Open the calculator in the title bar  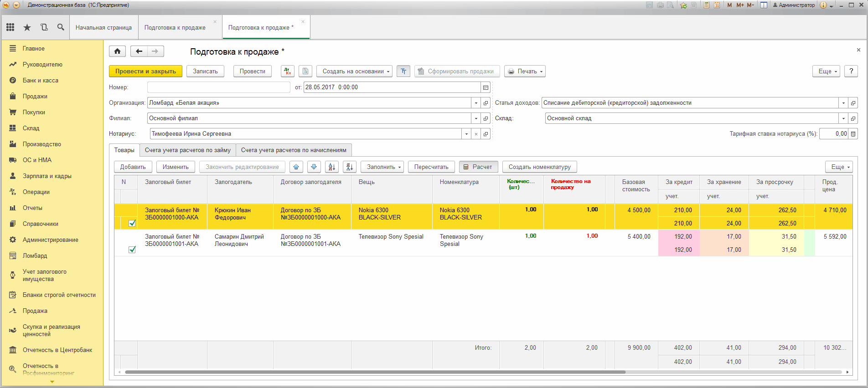tap(706, 5)
